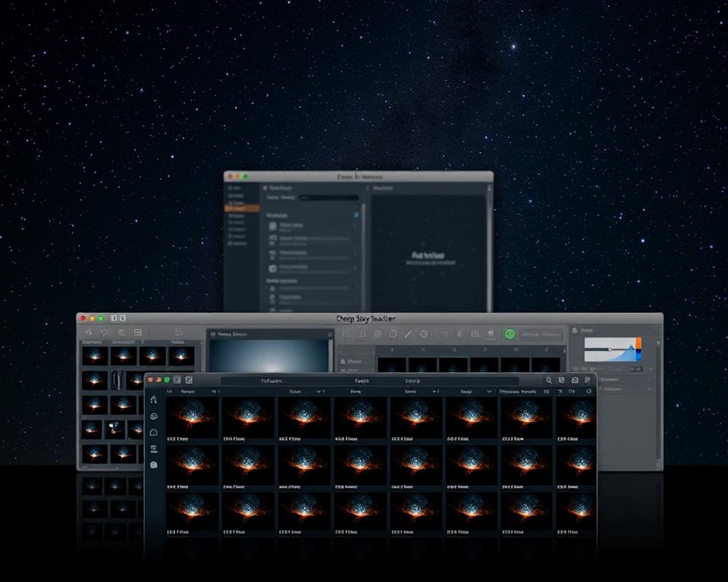The height and width of the screenshot is (582, 728).
Task: Click the first icon in Deep Sky Stacker left toolbar
Action: pos(88,333)
